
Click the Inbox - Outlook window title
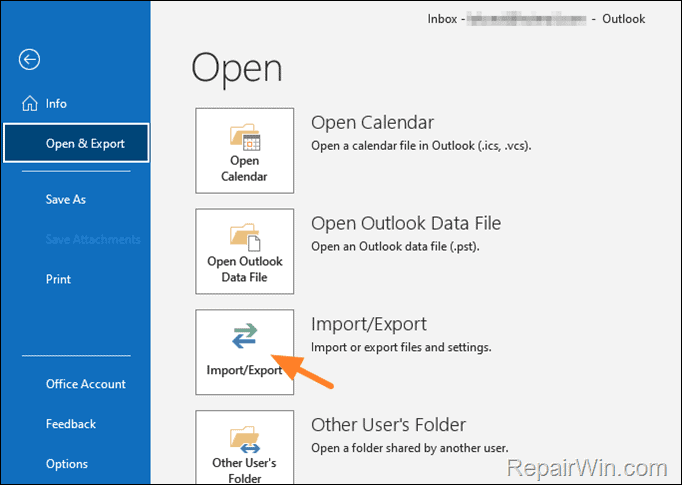[x=536, y=19]
